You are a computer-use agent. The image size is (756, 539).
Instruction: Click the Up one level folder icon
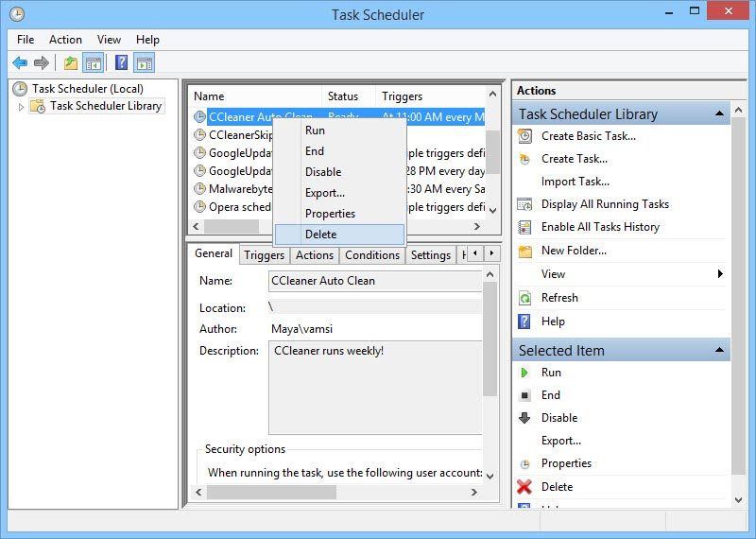71,62
